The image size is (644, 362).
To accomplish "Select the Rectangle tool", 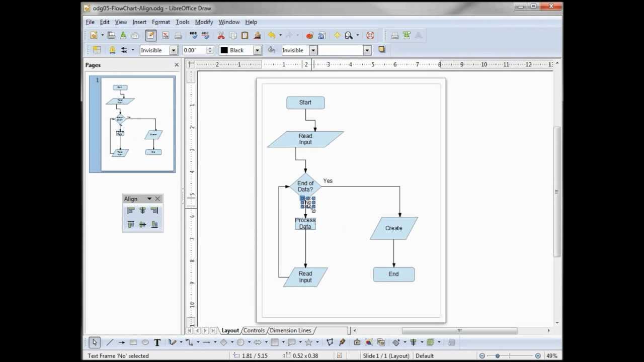I will [x=133, y=342].
